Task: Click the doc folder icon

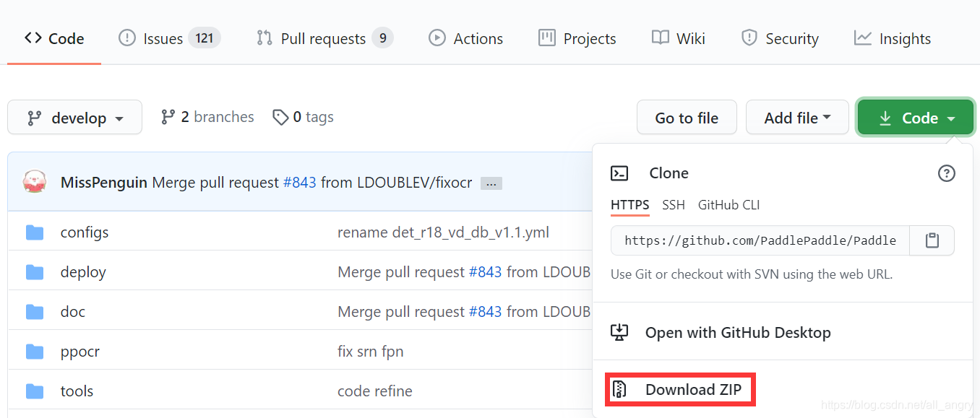Action: click(x=35, y=312)
